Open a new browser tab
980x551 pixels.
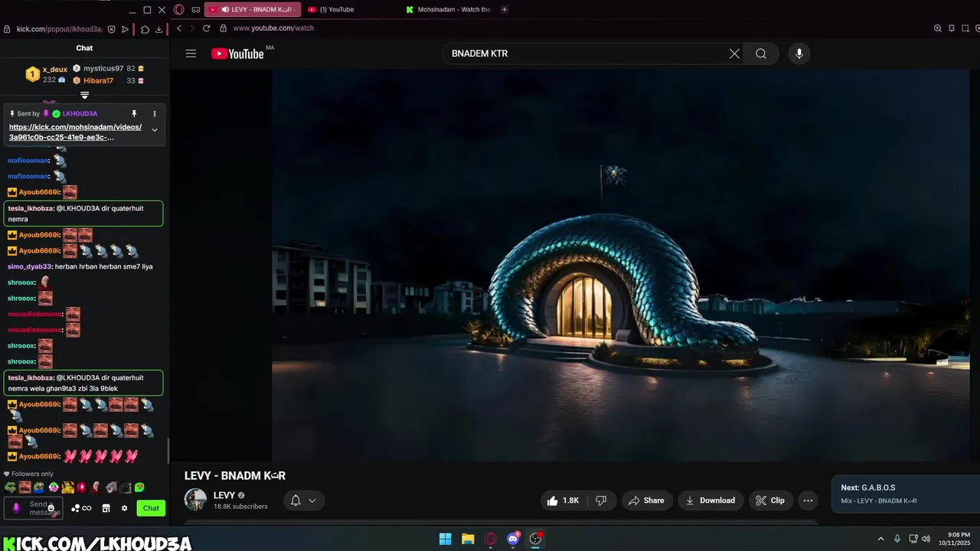(504, 9)
